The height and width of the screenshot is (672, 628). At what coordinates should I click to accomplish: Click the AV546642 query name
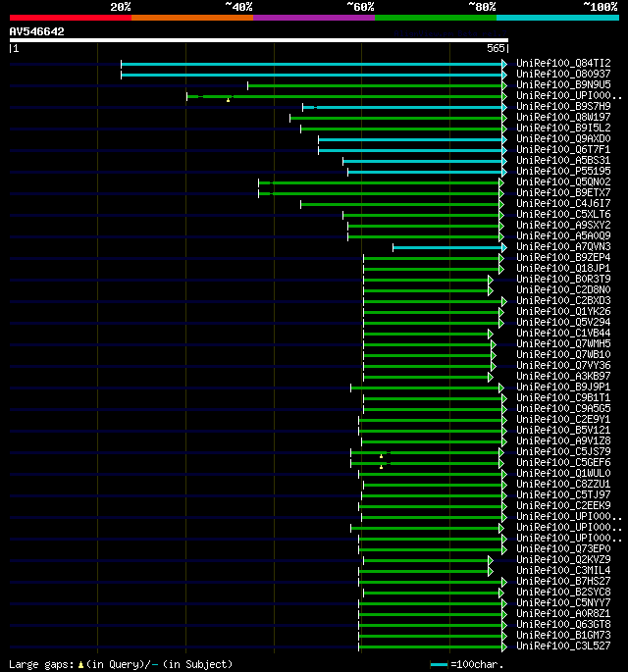point(37,31)
